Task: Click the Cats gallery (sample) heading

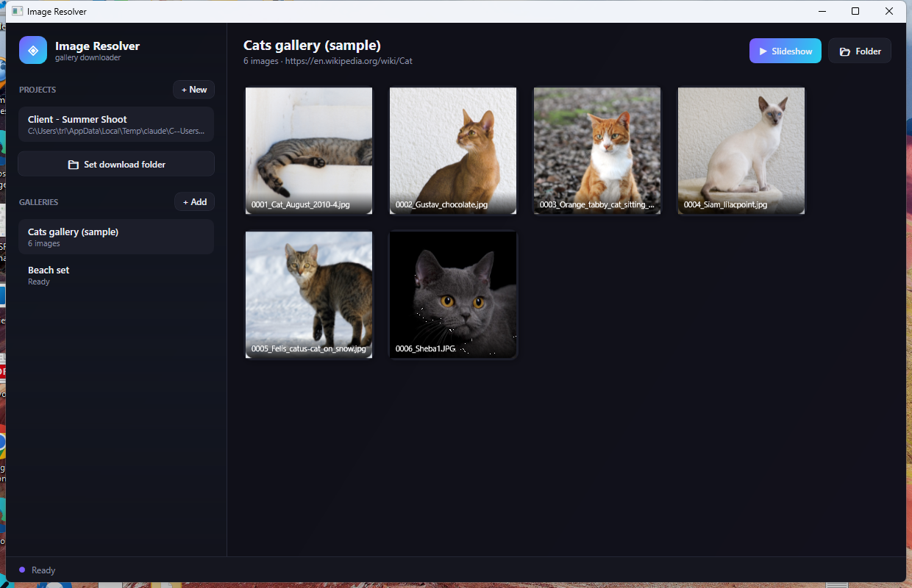Action: point(312,46)
